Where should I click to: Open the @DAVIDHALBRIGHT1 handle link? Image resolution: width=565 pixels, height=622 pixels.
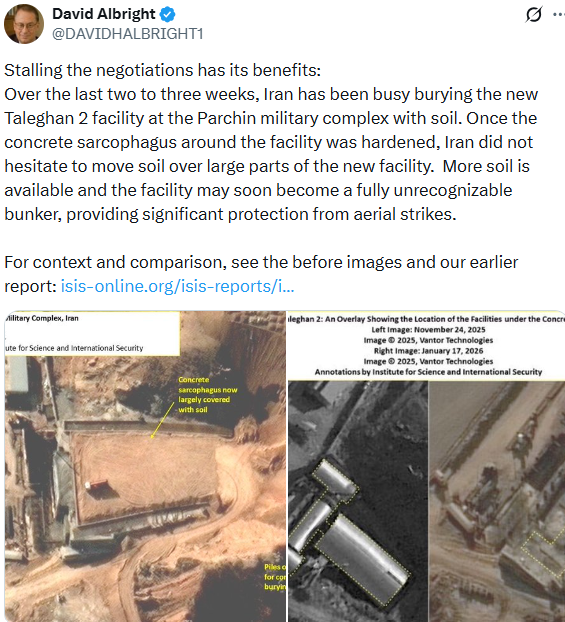pyautogui.click(x=127, y=34)
